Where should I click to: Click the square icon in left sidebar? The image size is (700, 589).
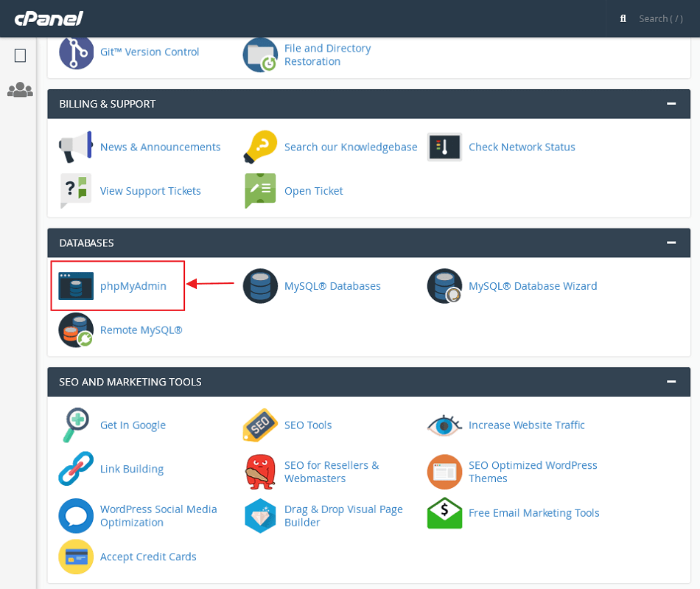tap(20, 56)
